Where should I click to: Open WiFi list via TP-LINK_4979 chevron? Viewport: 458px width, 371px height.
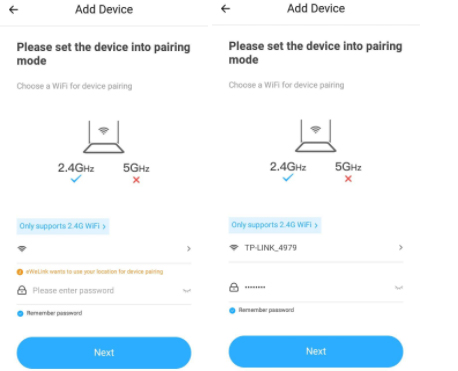tap(401, 247)
